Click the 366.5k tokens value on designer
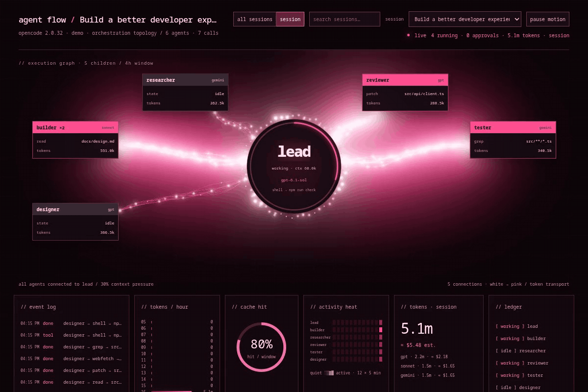Screen dimensions: 588x392 point(107,232)
